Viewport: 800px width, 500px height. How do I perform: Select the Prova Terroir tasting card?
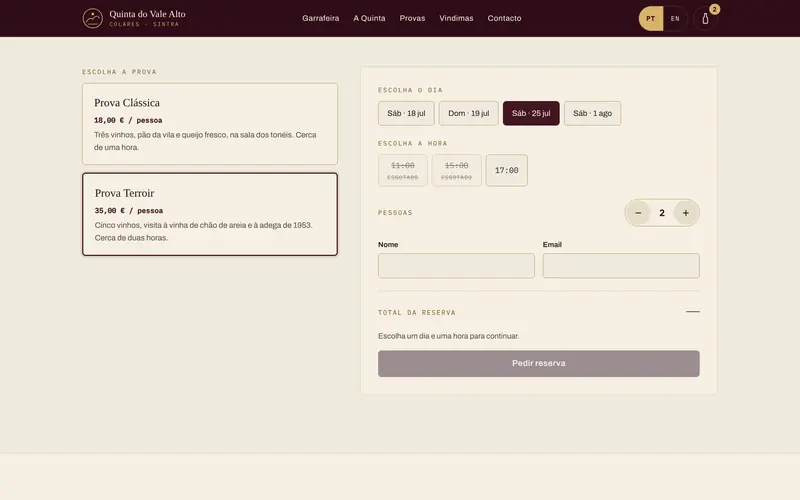(210, 214)
